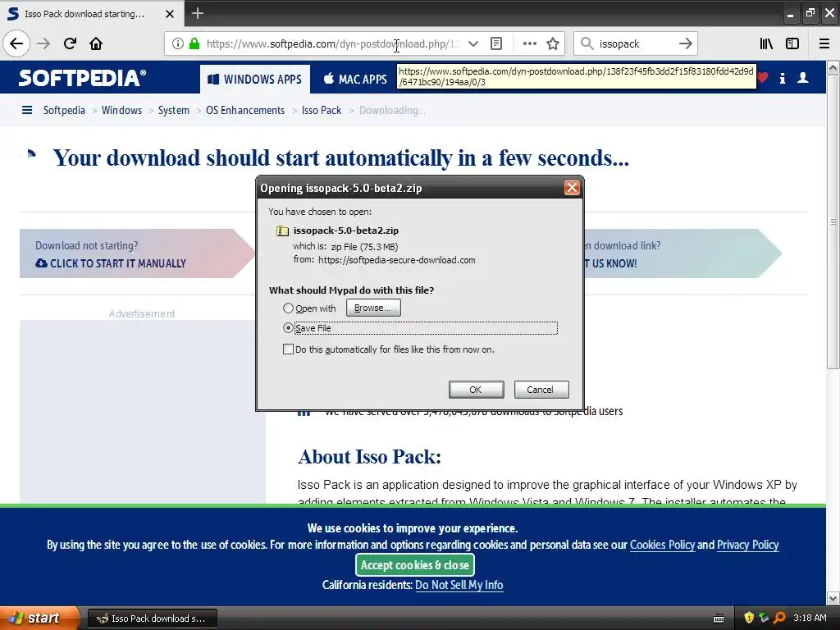840x630 pixels.
Task: Enable do this automatically checkbox
Action: 288,349
